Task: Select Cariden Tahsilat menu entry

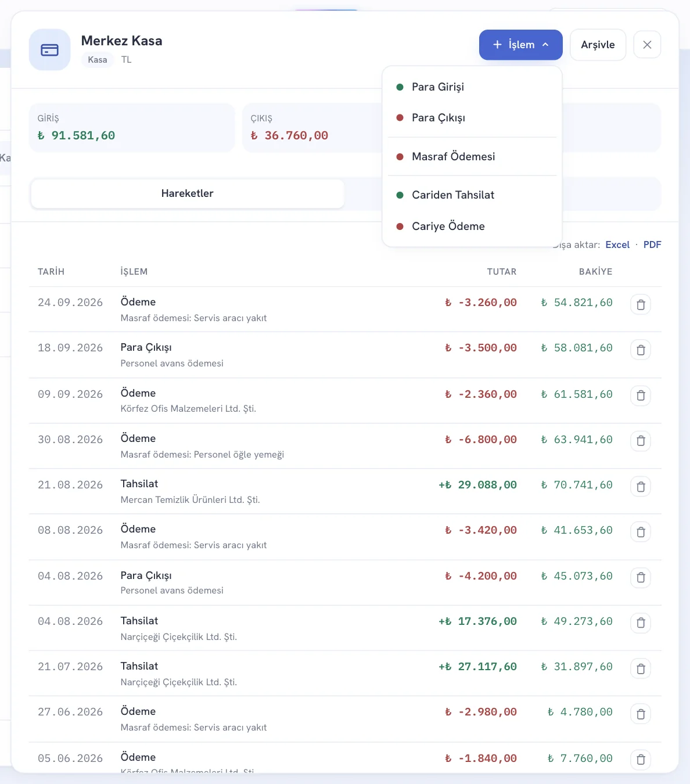Action: point(472,195)
